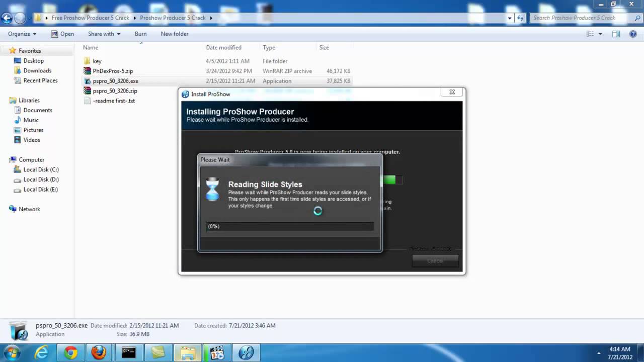This screenshot has height=362, width=644.
Task: Switch to Windows Explorer on the taskbar
Action: [x=188, y=353]
